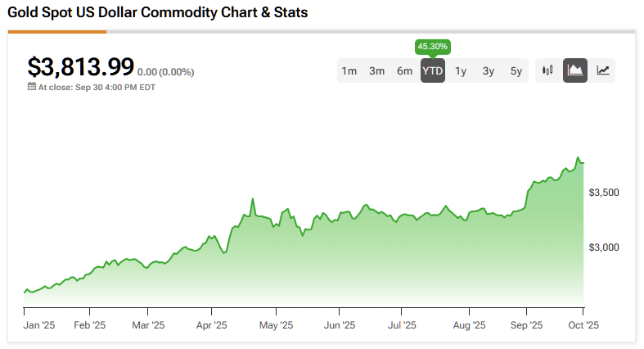Select the 3m time range
Screen dimensions: 644x349
(x=377, y=70)
